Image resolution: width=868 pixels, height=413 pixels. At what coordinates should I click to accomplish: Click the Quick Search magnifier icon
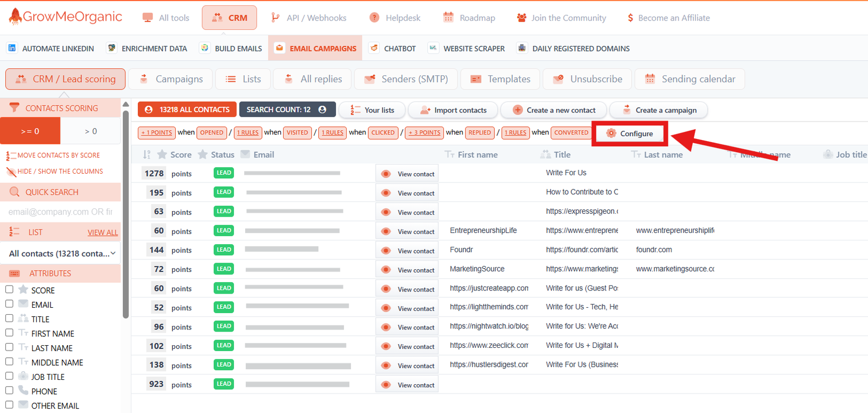pyautogui.click(x=15, y=192)
